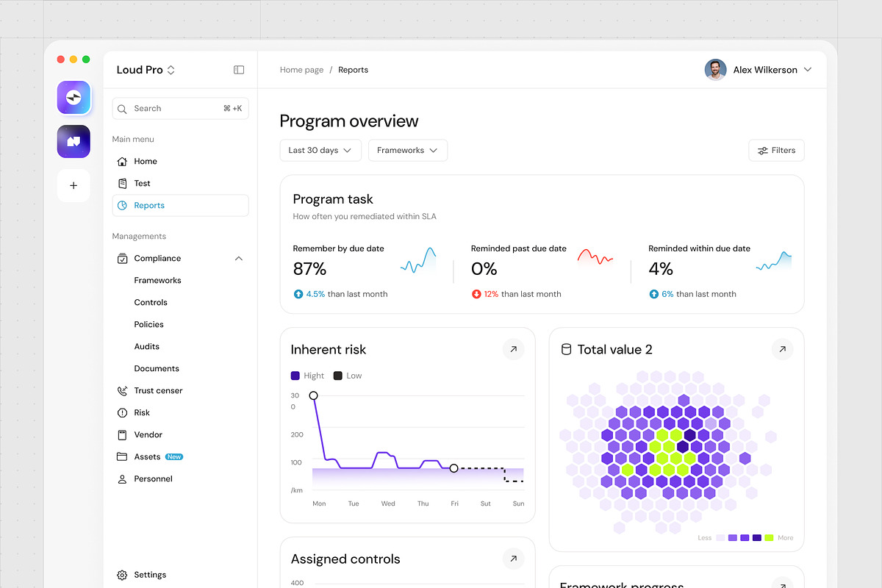Click the red down arrow beside 12%
Screen dimensions: 882x588
pos(476,294)
